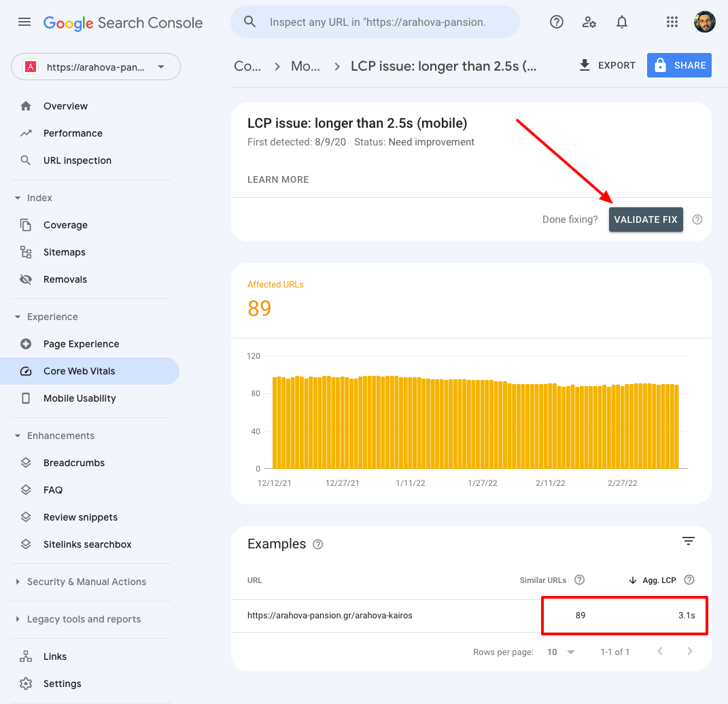Collapse the Index section
Image resolution: width=728 pixels, height=704 pixels.
[18, 198]
